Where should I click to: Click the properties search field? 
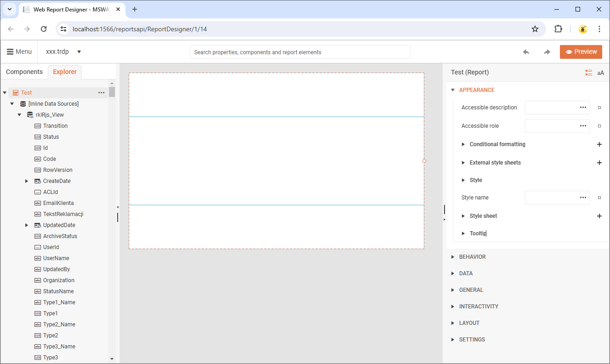tap(300, 52)
